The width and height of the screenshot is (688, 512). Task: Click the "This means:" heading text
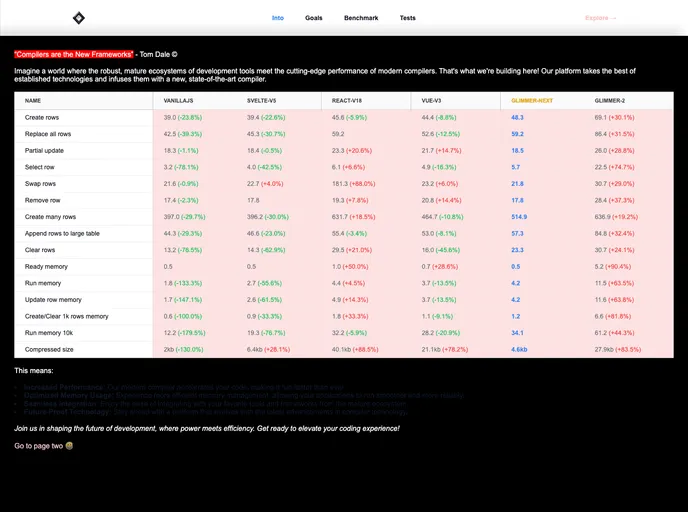click(x=34, y=371)
